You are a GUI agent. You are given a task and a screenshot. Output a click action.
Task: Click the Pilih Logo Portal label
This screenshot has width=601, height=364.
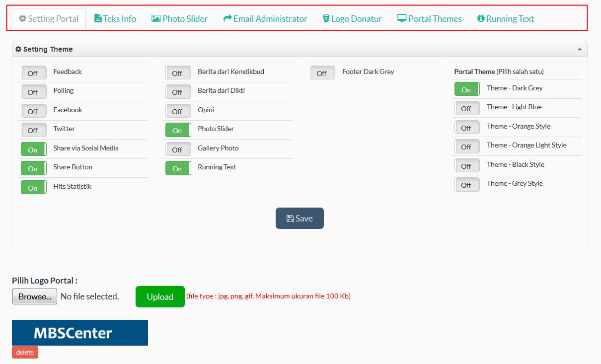[45, 281]
